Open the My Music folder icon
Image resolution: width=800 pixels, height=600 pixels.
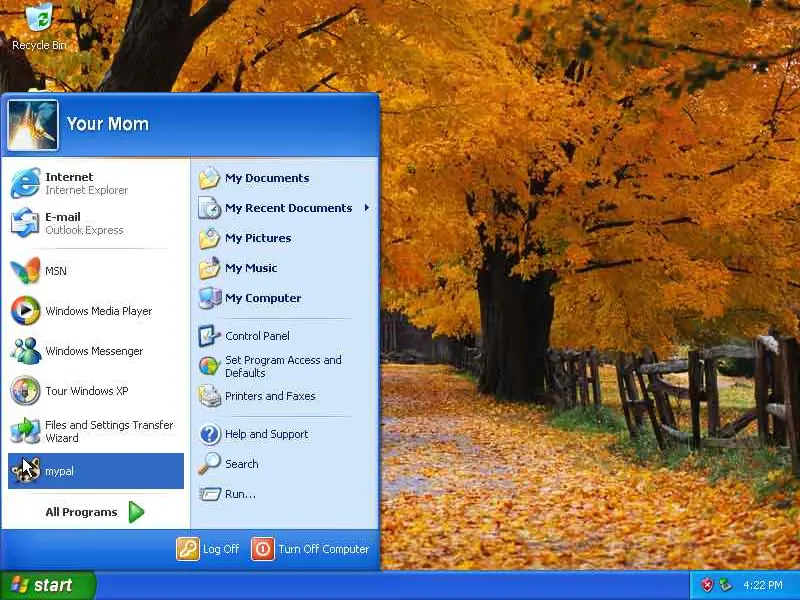pos(209,268)
